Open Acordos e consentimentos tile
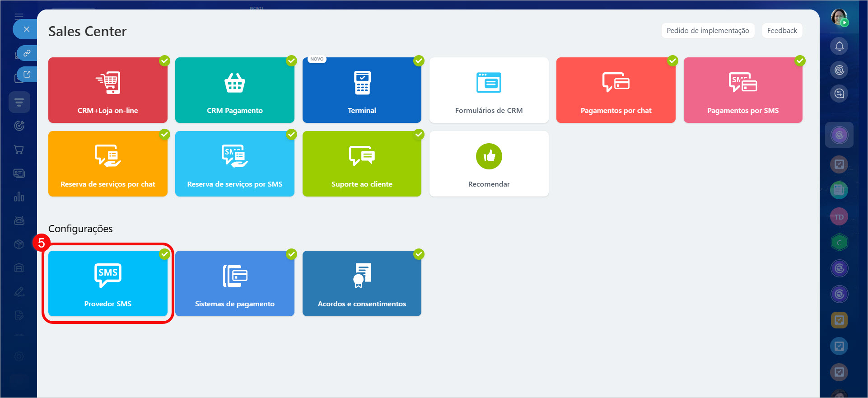868x398 pixels. click(362, 283)
